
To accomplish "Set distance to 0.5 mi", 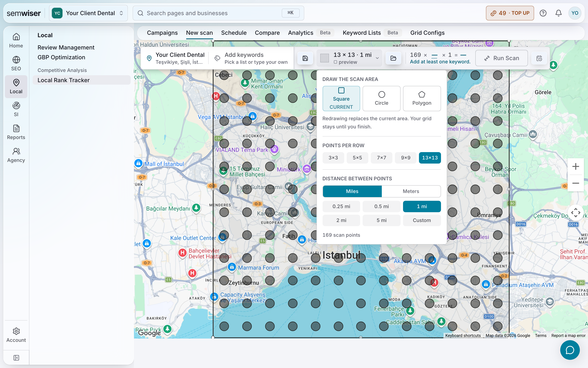I will tap(381, 206).
